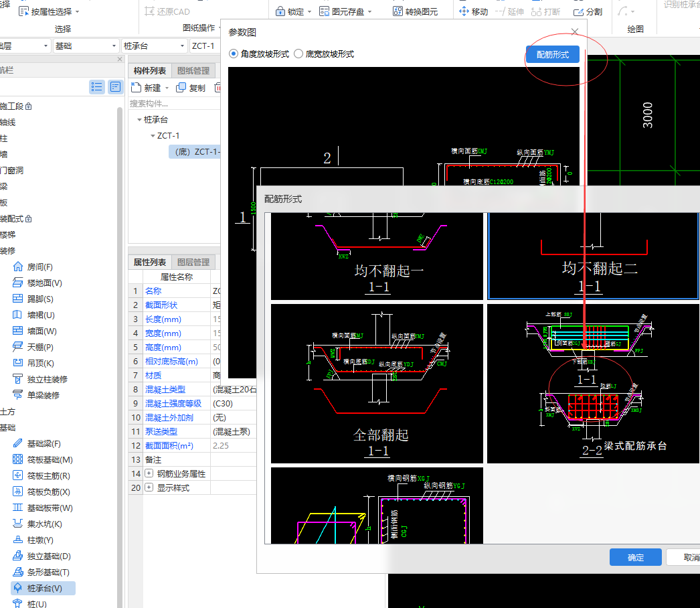Click the 复制 copy component icon
The image size is (700, 608).
[x=181, y=88]
